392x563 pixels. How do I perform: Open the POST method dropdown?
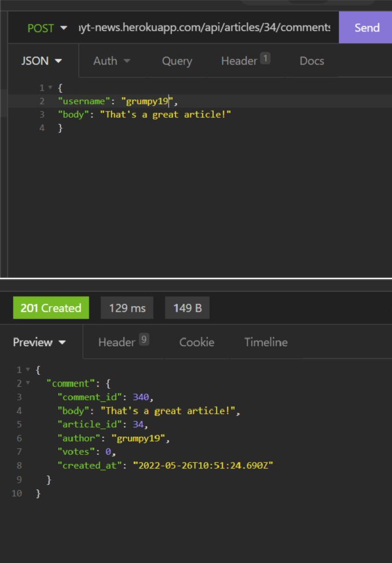point(47,28)
